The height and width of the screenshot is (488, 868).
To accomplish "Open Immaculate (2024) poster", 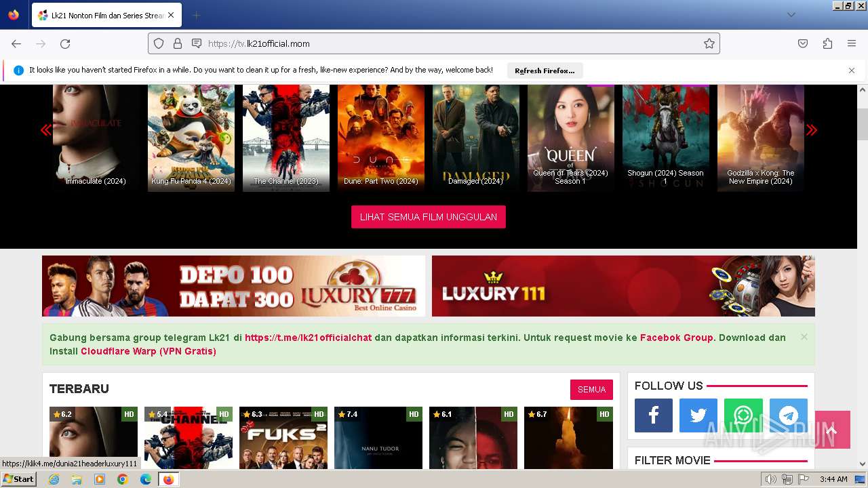I will coord(96,138).
